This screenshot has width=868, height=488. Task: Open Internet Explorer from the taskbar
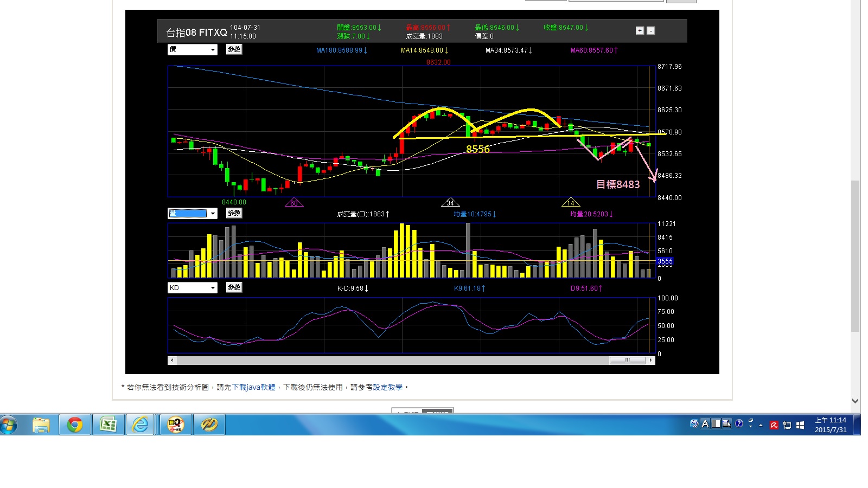point(141,425)
